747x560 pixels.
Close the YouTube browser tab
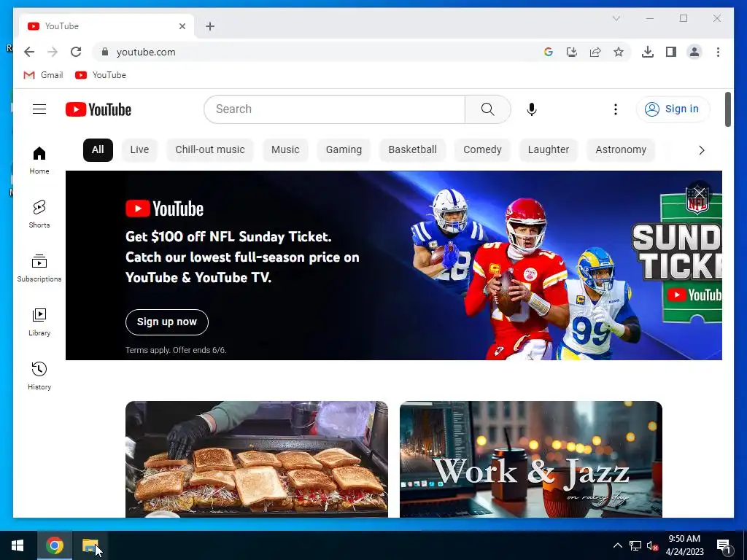tap(182, 26)
